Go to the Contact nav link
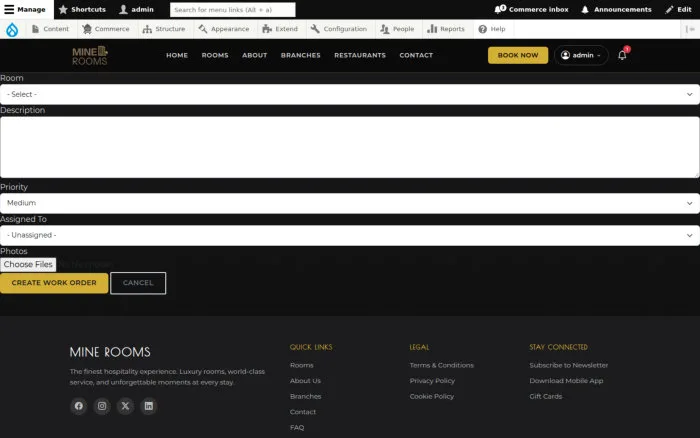The width and height of the screenshot is (700, 438). click(416, 55)
